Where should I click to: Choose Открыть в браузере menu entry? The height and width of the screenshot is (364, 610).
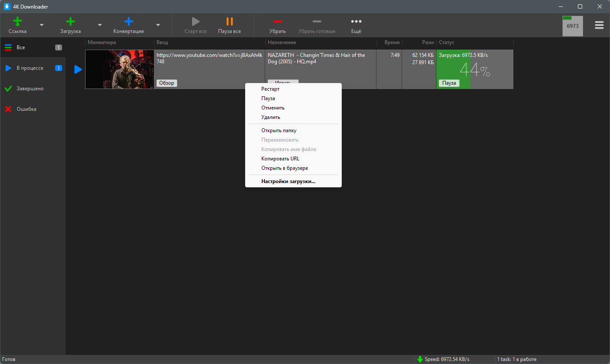pos(293,168)
